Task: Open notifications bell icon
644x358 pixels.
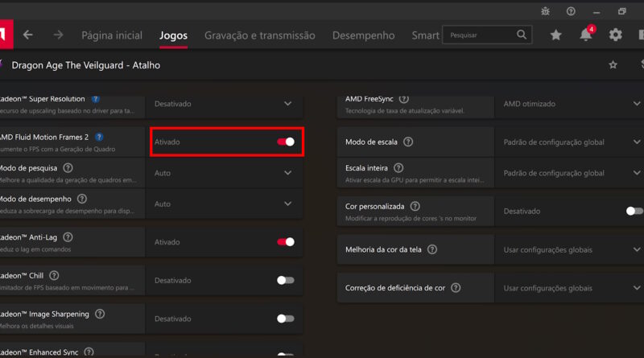Action: pos(586,35)
